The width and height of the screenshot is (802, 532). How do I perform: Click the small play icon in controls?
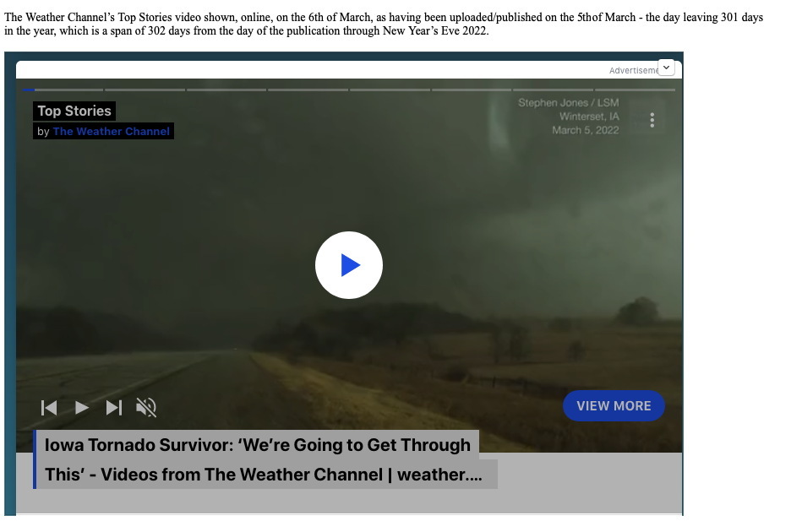point(82,408)
